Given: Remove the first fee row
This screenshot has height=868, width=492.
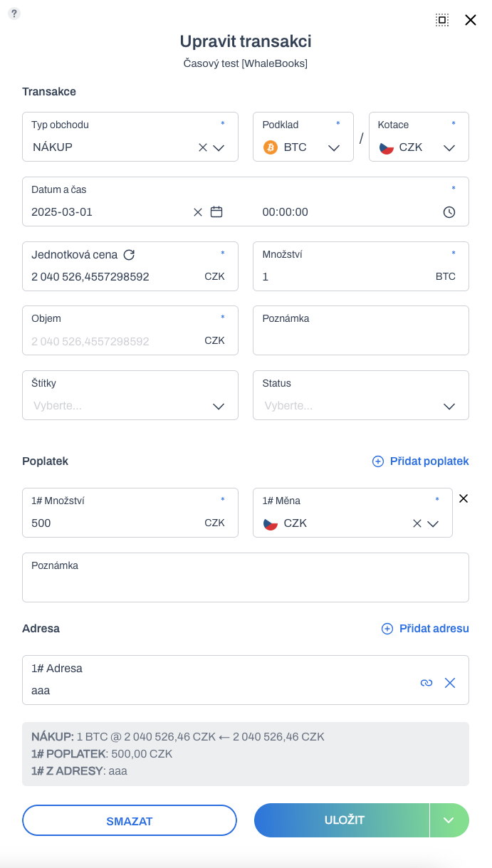Looking at the screenshot, I should [x=464, y=498].
